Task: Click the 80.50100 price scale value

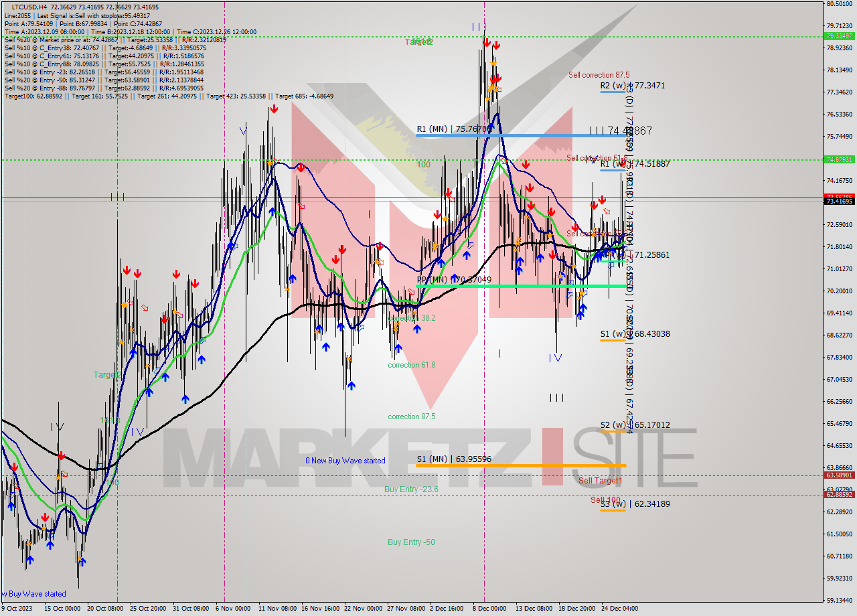Action: coord(840,4)
